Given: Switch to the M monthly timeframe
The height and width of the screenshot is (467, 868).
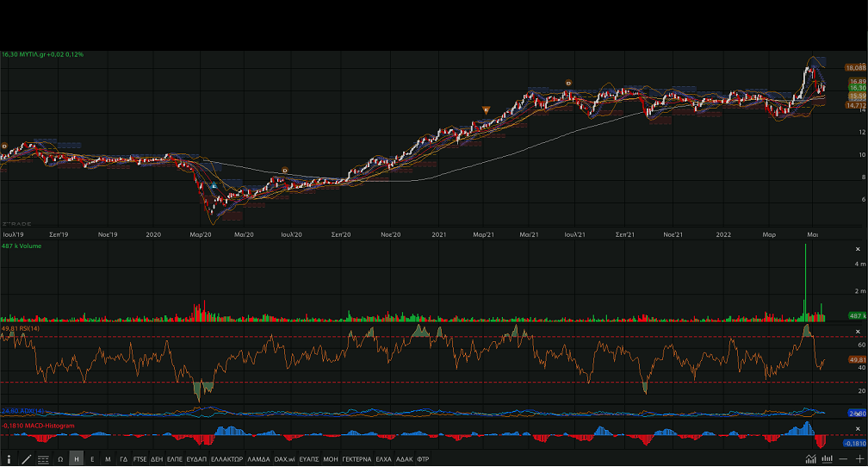Looking at the screenshot, I should tap(108, 459).
